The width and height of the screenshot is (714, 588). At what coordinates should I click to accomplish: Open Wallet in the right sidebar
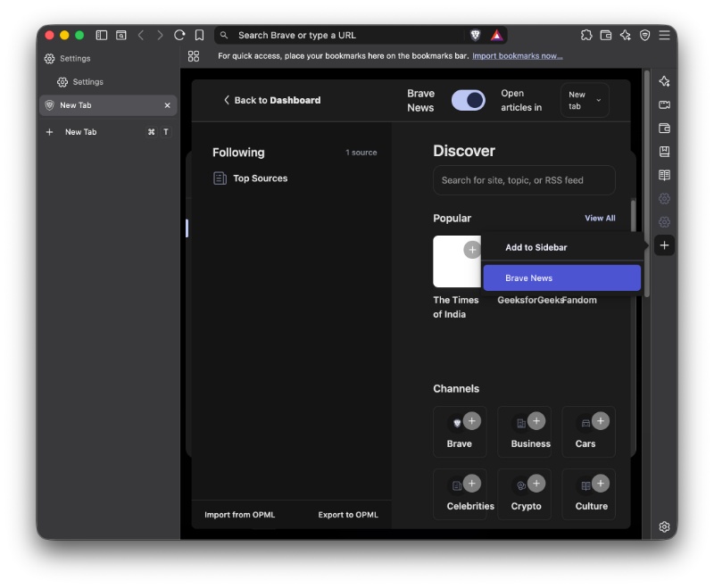664,128
